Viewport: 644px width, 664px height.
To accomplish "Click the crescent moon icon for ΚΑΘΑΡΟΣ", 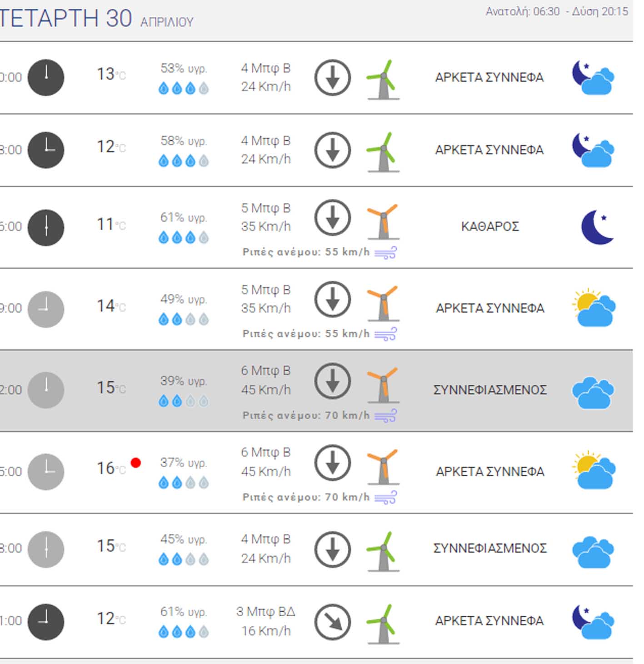I will pyautogui.click(x=598, y=227).
